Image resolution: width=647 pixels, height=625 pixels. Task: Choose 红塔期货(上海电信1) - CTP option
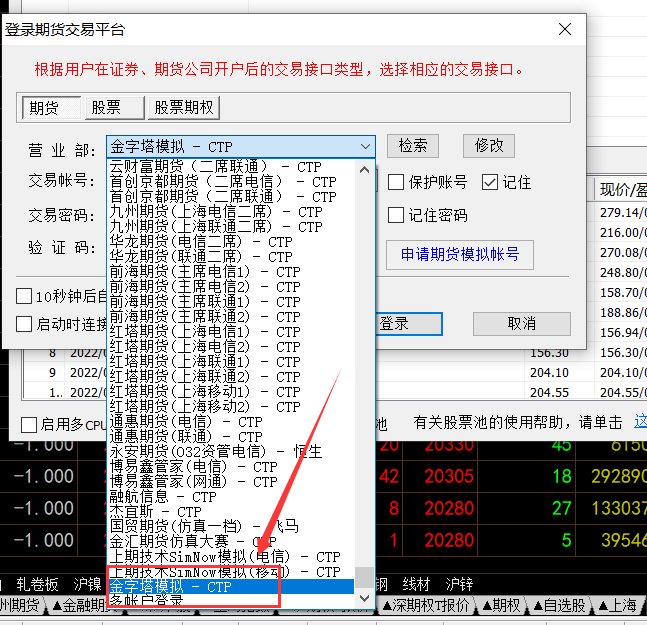(x=230, y=332)
